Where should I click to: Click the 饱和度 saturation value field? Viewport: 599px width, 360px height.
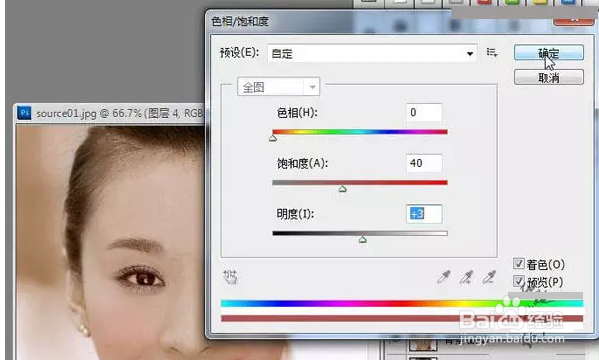(424, 163)
